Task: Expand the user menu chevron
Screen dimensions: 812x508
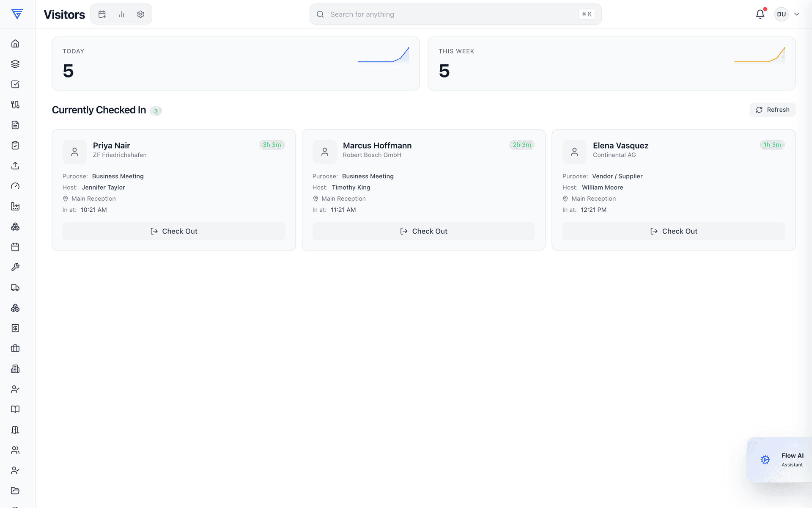Action: (x=797, y=14)
